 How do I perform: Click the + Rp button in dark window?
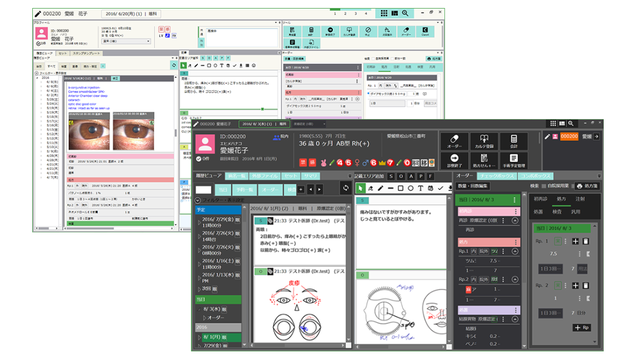tap(582, 328)
